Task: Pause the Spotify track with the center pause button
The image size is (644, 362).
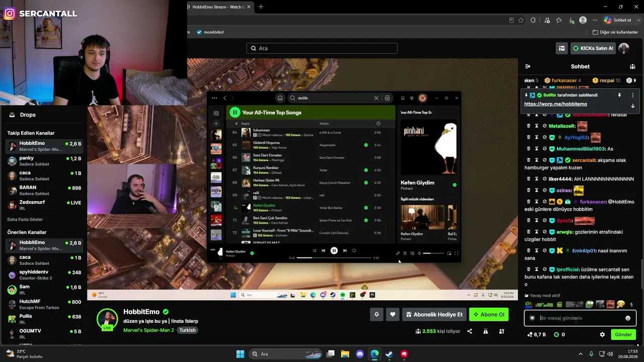Action: (x=334, y=250)
